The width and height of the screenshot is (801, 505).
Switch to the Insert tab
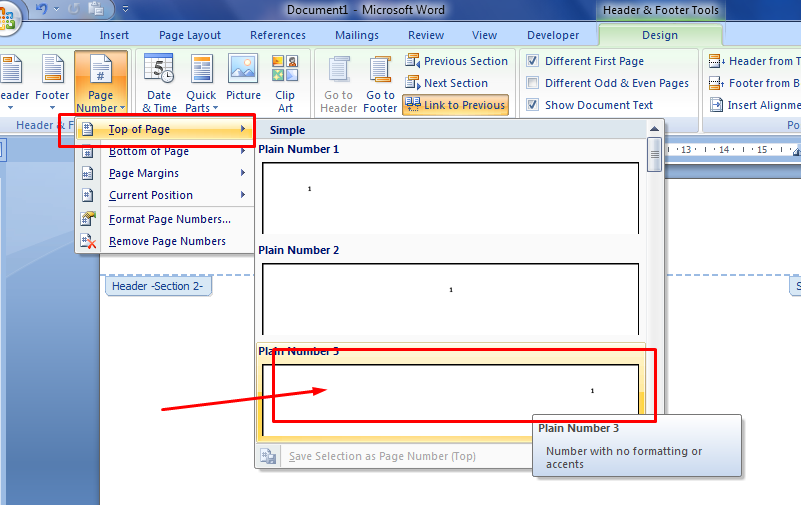[114, 35]
